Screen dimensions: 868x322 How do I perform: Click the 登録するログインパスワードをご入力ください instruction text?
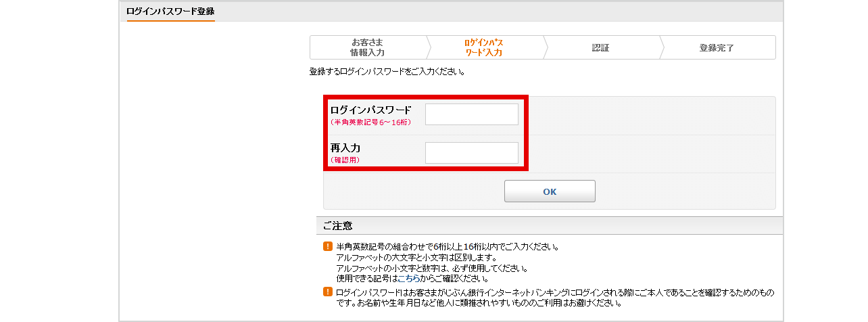tap(387, 71)
